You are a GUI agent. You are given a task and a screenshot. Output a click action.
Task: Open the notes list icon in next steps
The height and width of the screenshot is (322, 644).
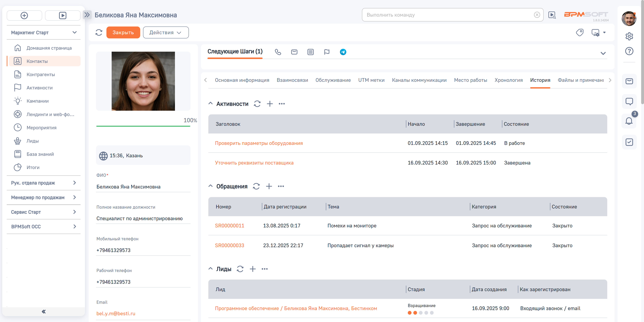[x=310, y=52]
